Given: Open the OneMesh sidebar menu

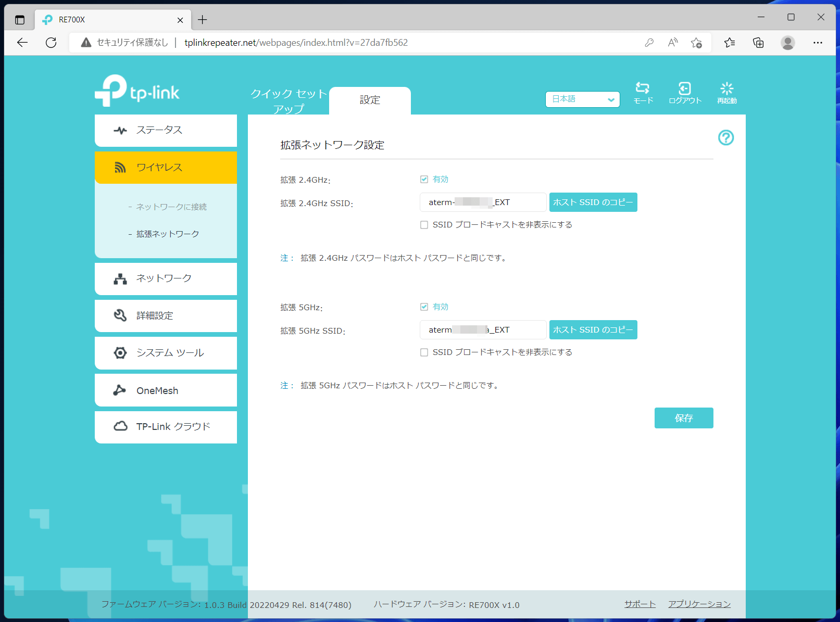Looking at the screenshot, I should click(x=166, y=390).
